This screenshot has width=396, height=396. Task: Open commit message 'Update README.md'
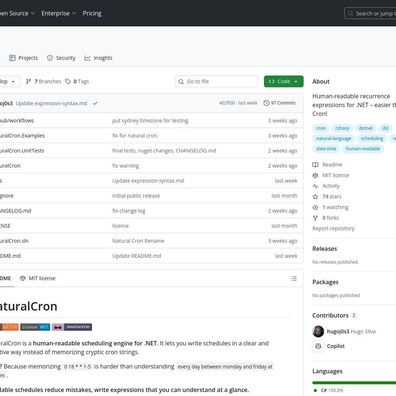coord(137,256)
